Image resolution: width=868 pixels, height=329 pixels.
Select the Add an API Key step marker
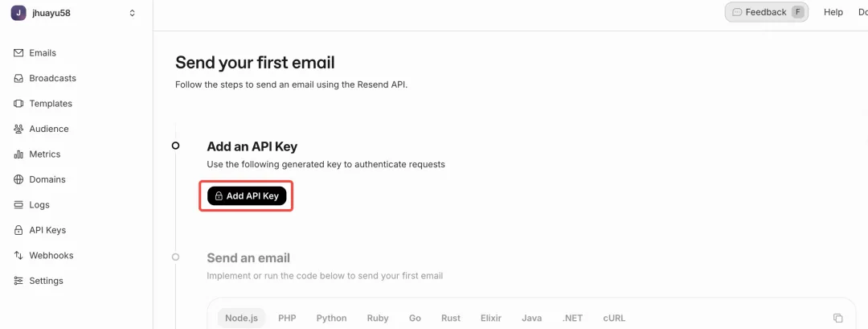(175, 146)
